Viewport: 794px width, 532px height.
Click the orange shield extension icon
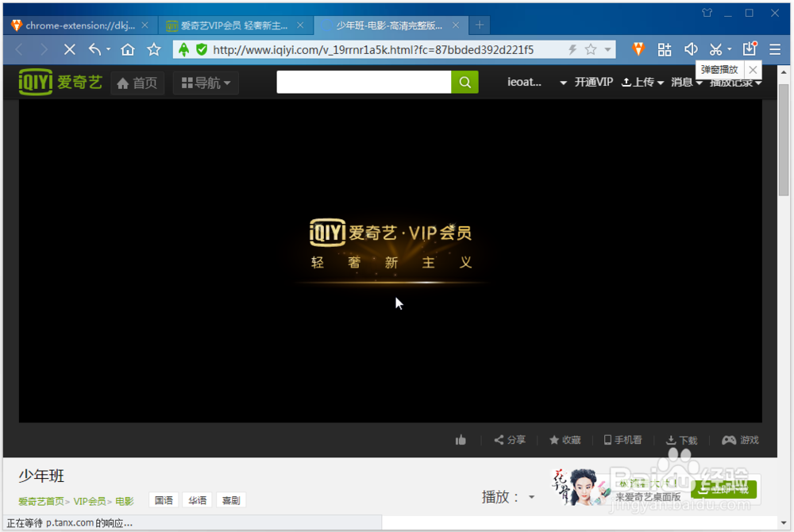638,49
